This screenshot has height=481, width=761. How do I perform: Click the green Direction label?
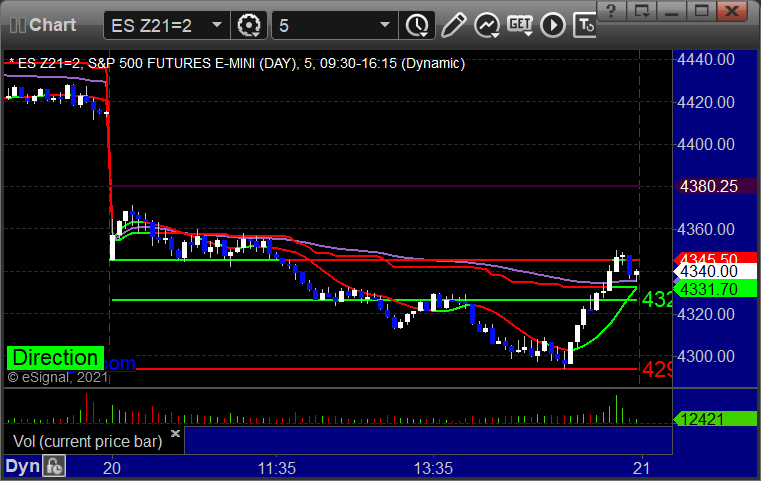click(x=55, y=358)
